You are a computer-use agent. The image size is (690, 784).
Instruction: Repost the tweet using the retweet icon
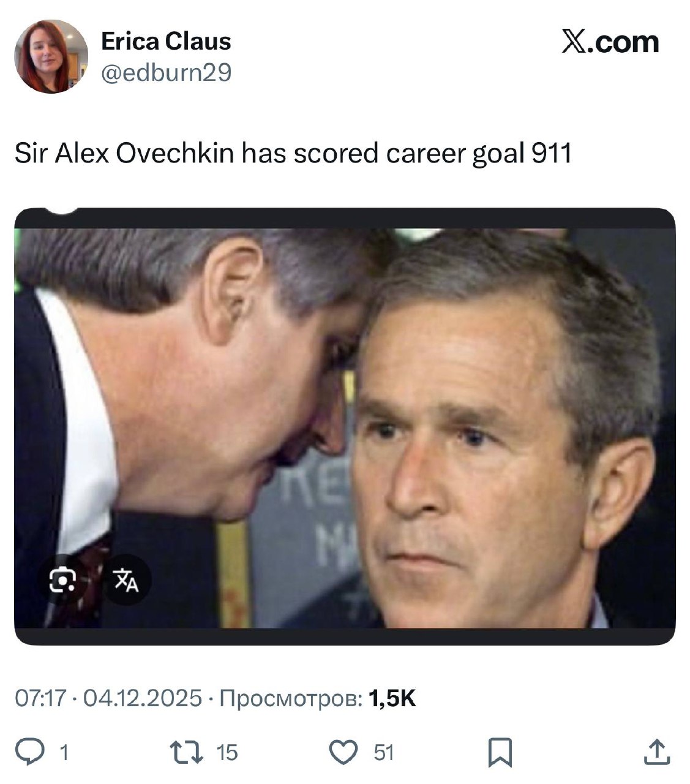[x=186, y=752]
